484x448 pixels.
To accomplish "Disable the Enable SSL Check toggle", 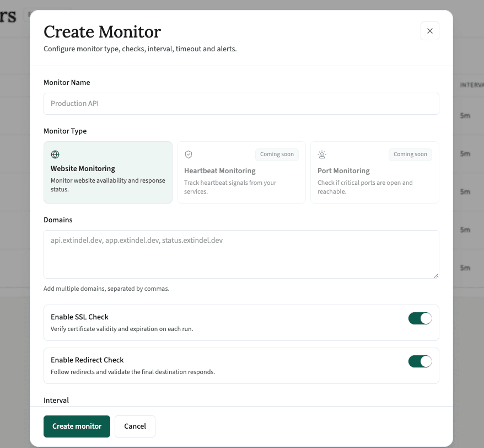I will 420,318.
